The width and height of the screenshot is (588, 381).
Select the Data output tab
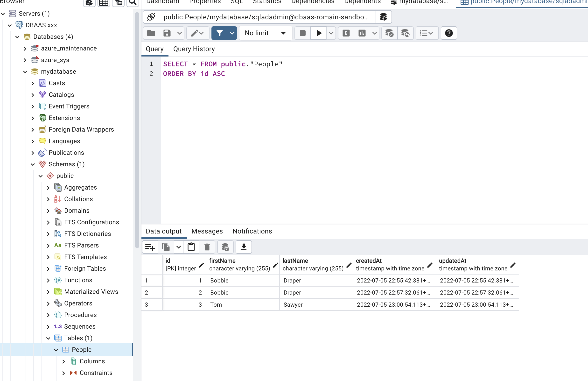(164, 231)
